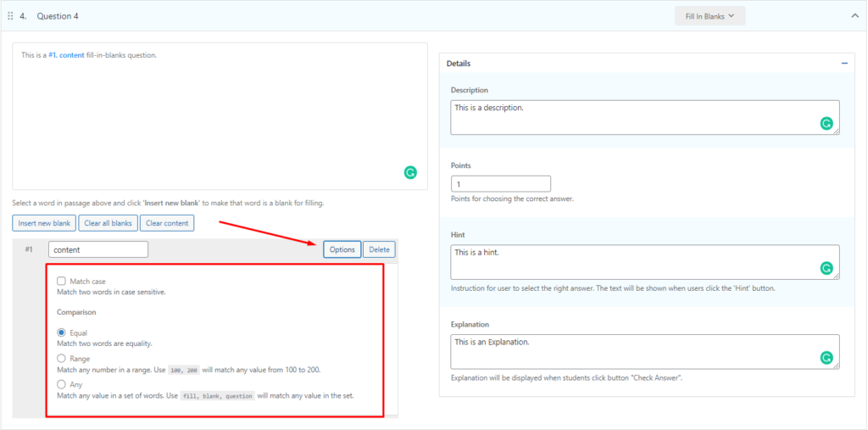
Task: Click the Points input field
Action: tap(500, 184)
